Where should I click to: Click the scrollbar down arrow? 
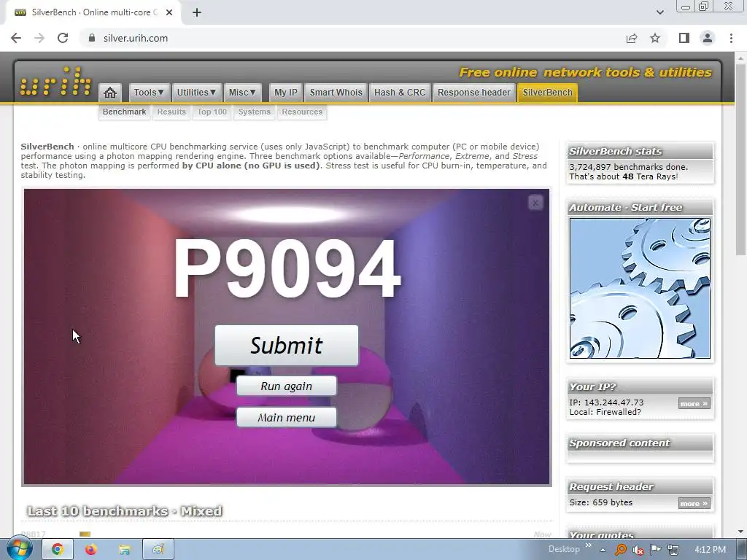(740, 532)
